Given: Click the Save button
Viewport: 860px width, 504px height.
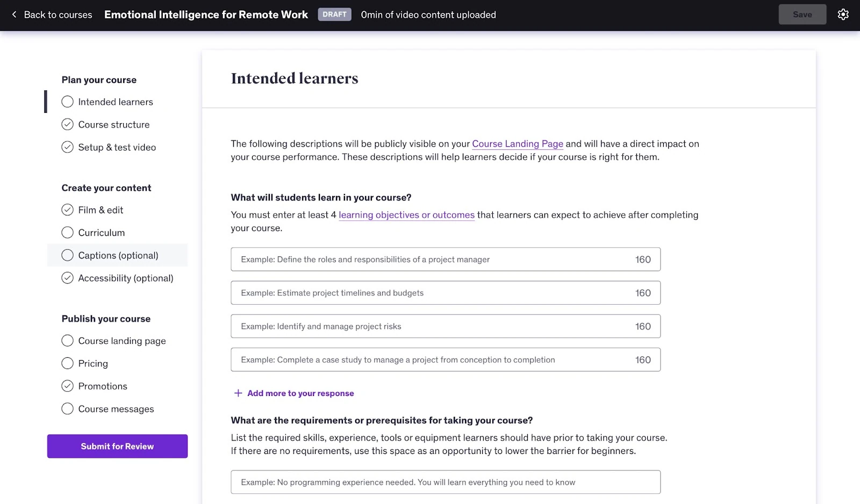Looking at the screenshot, I should pos(802,15).
